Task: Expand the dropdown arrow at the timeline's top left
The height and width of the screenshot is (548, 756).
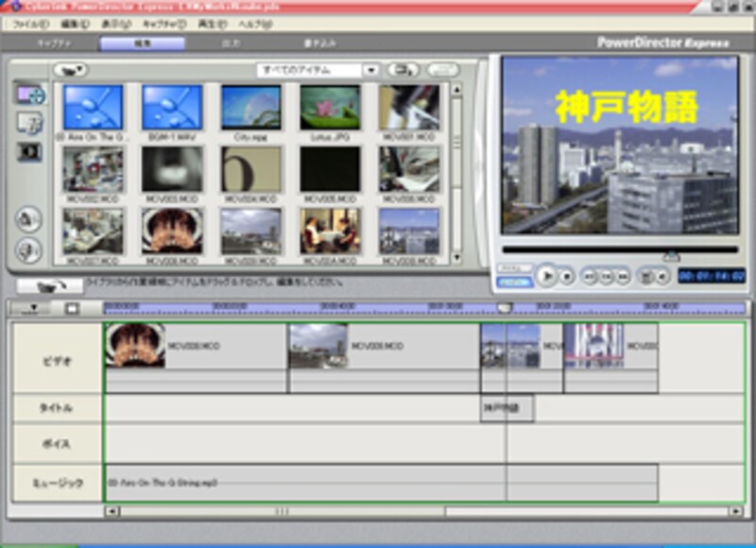Action: point(34,307)
